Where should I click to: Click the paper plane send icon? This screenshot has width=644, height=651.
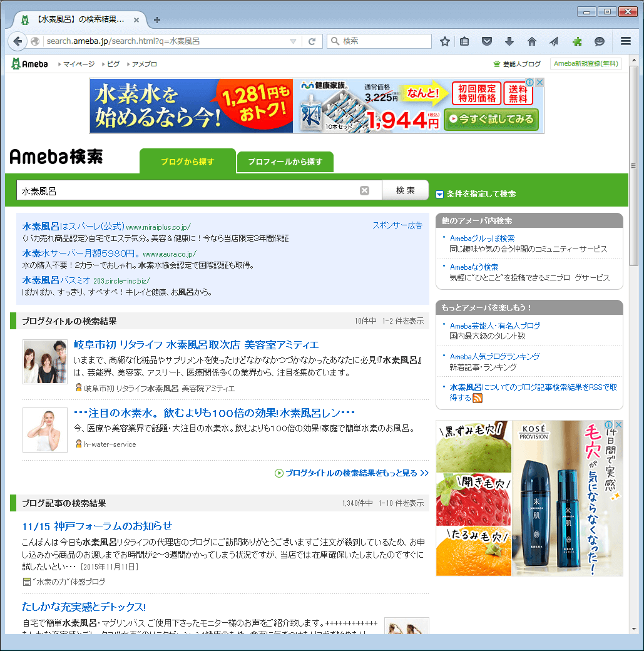554,41
